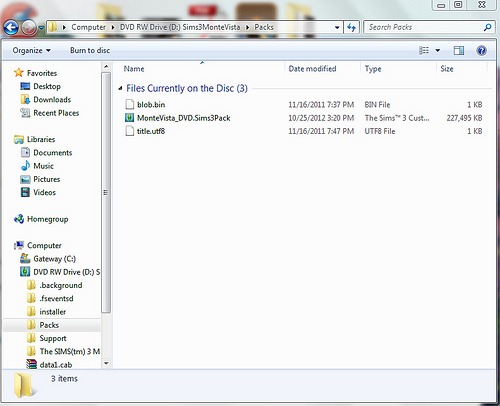Select data1.cab in the tree
The width and height of the screenshot is (500, 406).
pyautogui.click(x=56, y=365)
